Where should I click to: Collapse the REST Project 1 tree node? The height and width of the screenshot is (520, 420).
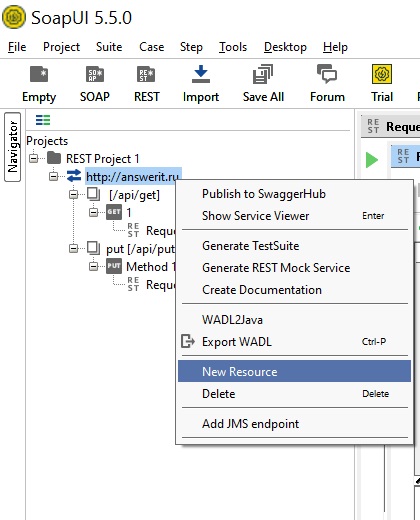coord(33,158)
